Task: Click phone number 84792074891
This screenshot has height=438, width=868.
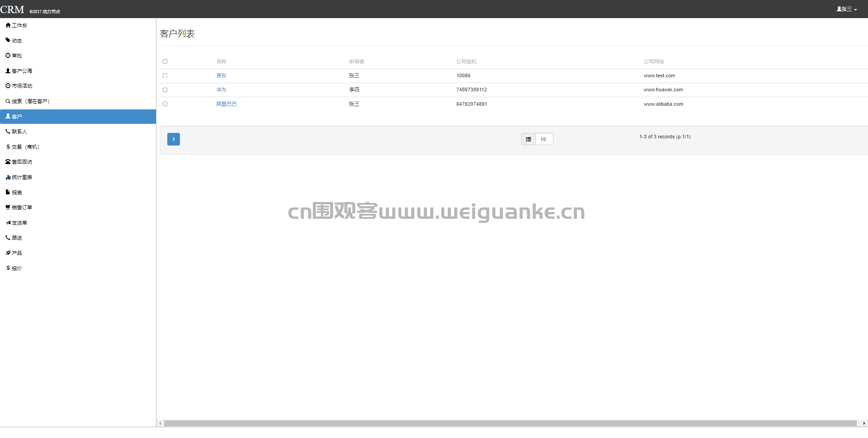Action: [472, 104]
